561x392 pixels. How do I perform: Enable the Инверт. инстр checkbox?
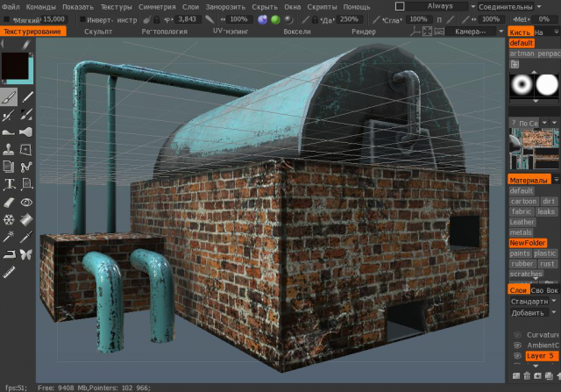coord(82,19)
